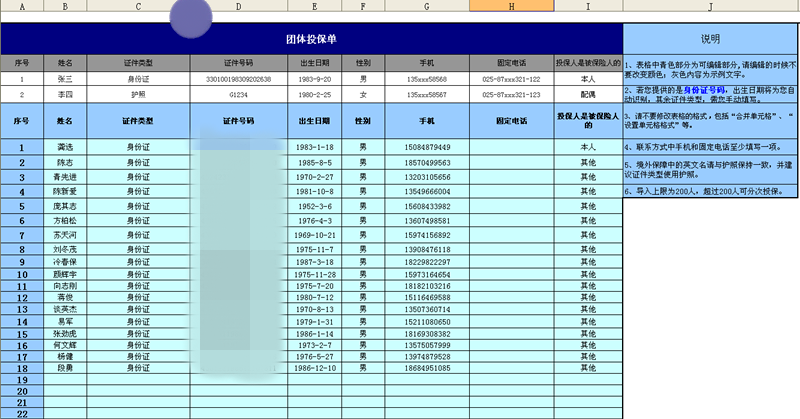Select column header E

coord(314,6)
